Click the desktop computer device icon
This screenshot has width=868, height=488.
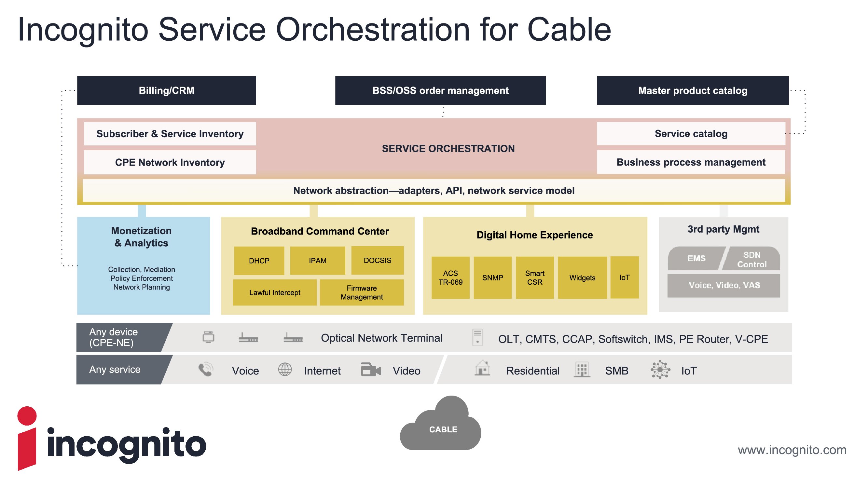[208, 337]
